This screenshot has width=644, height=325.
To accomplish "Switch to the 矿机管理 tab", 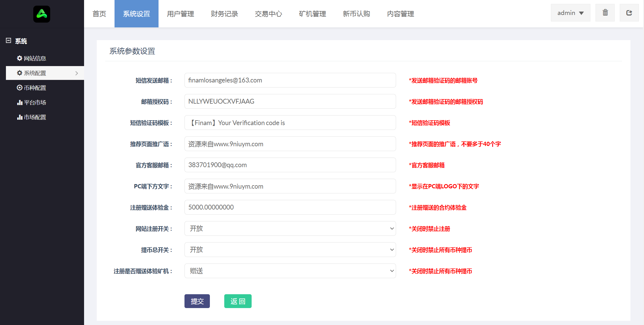I will pos(312,14).
